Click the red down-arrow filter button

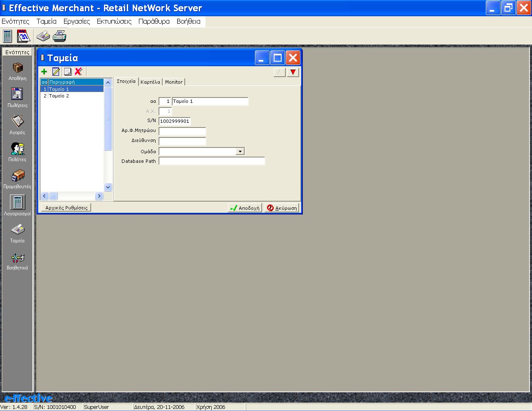[x=293, y=72]
